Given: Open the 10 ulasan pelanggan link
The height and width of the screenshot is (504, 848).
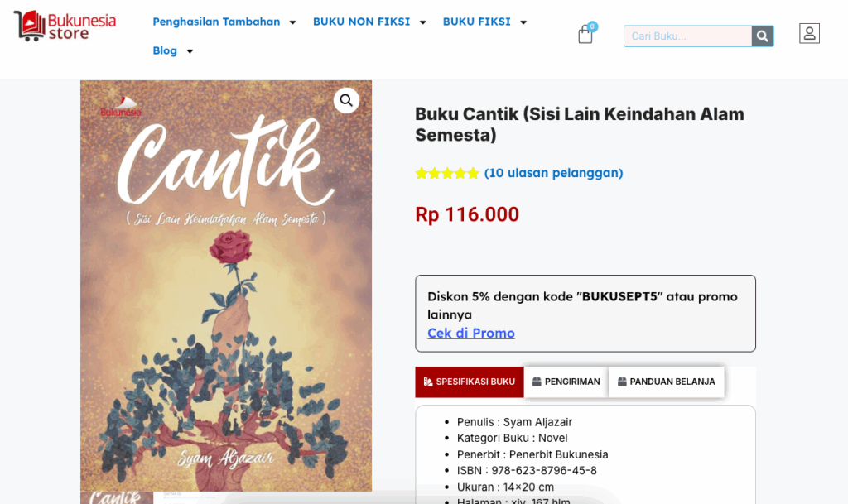Looking at the screenshot, I should [553, 173].
